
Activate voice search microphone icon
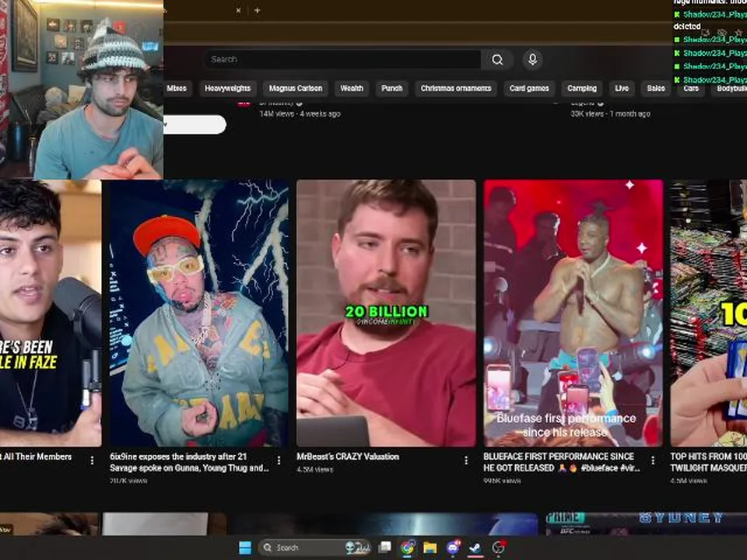pyautogui.click(x=532, y=60)
